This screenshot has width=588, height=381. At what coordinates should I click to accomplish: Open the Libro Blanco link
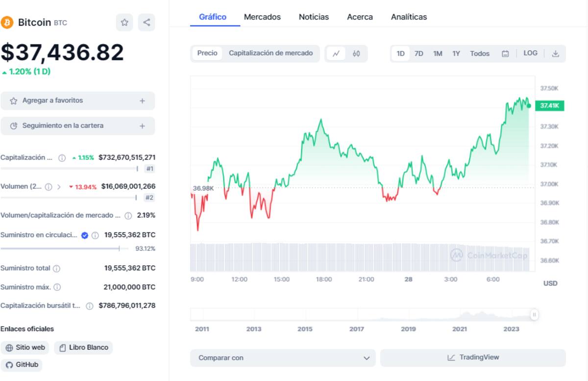83,348
